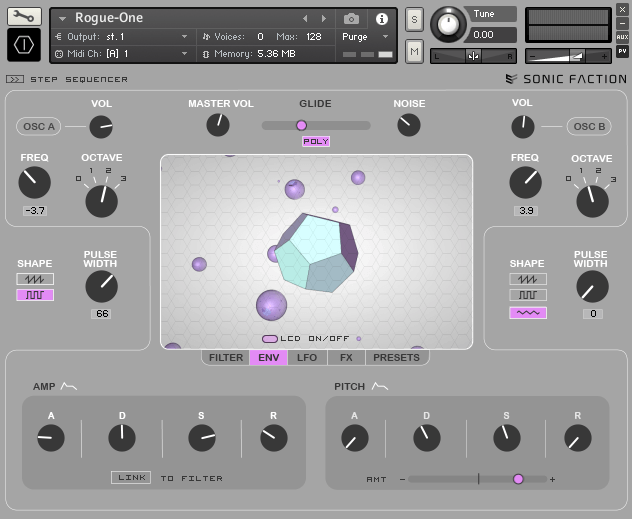Minimize instrument with minus button
Screen dimensions: 632x519
(x=622, y=23)
